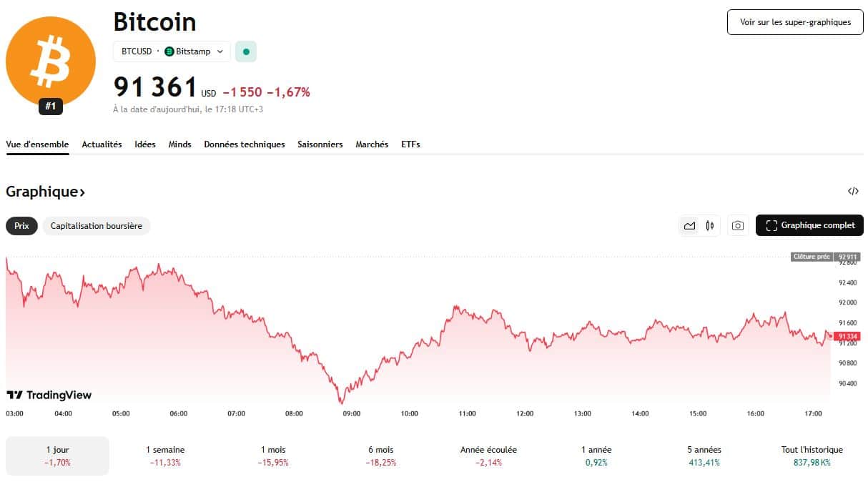Select the Prix chart toggle

(21, 226)
